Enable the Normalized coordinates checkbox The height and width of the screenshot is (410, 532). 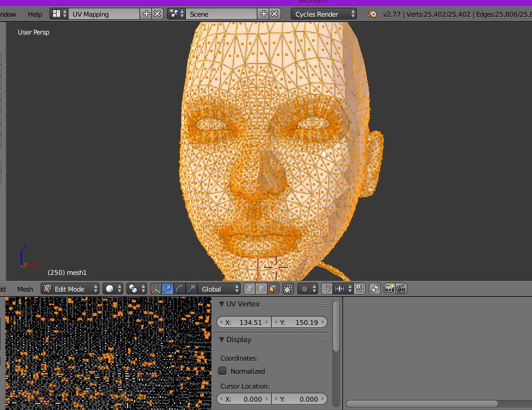click(x=222, y=371)
